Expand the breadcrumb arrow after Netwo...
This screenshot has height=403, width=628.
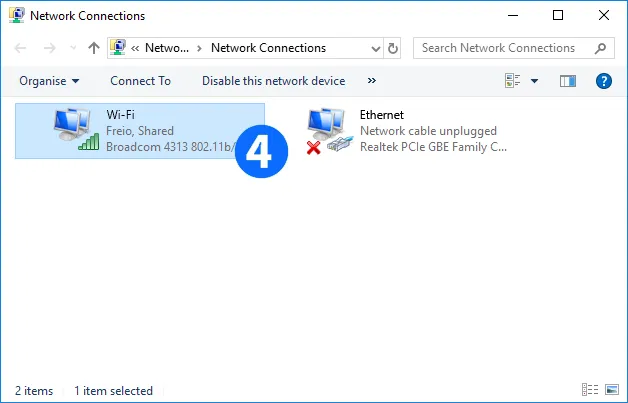[199, 48]
